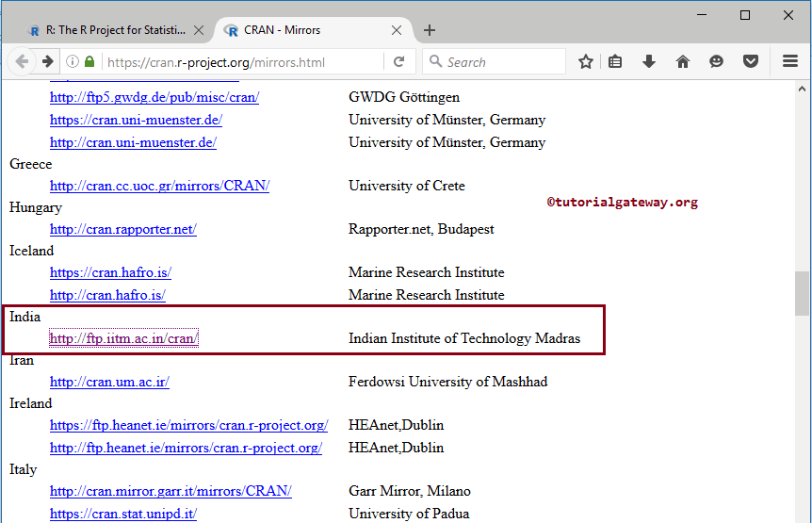Click 'University of Crete' text

pos(407,186)
